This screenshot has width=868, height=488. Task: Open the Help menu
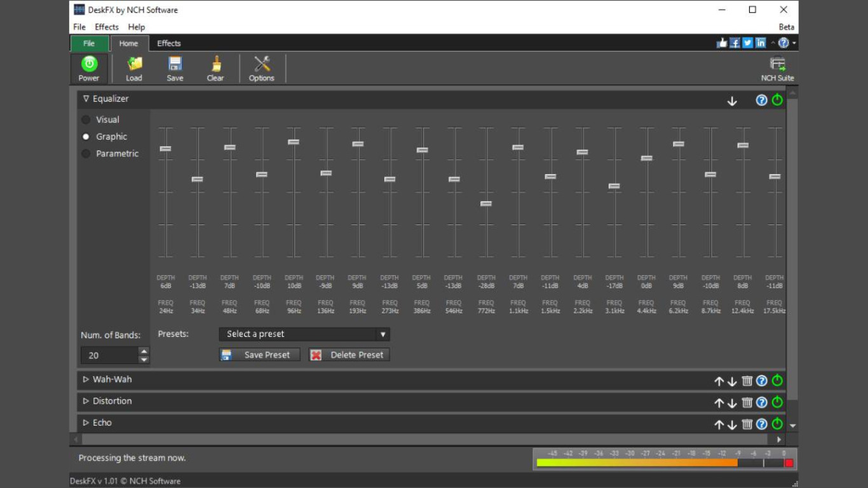tap(137, 27)
